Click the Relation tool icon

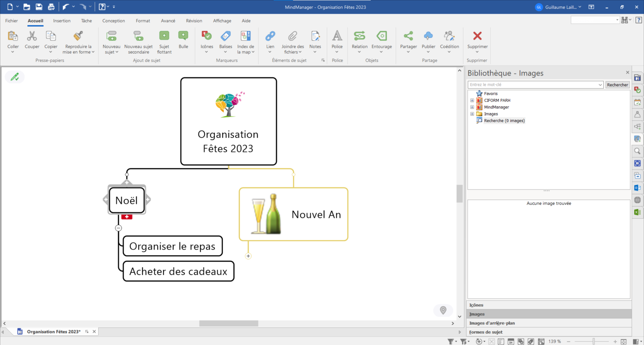point(359,37)
